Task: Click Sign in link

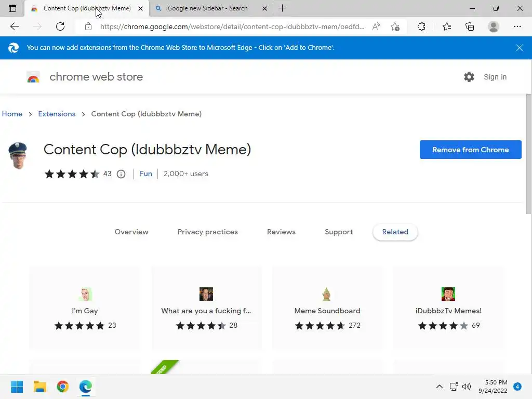Action: point(495,77)
